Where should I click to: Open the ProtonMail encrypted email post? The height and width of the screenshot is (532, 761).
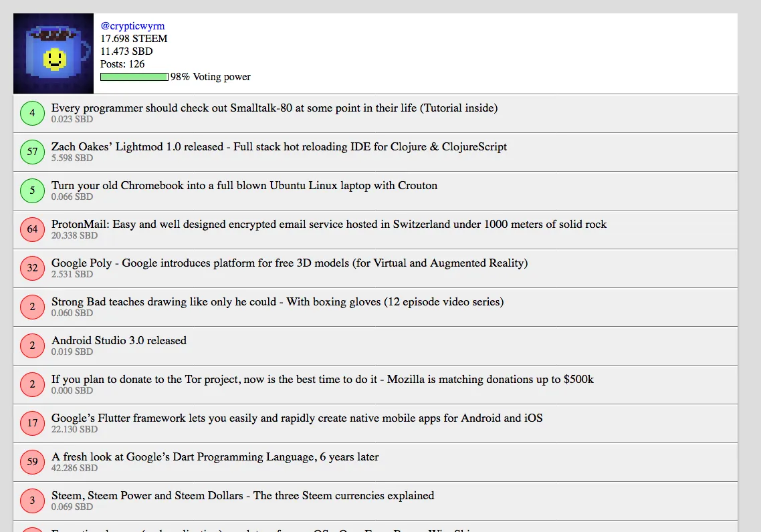tap(329, 224)
